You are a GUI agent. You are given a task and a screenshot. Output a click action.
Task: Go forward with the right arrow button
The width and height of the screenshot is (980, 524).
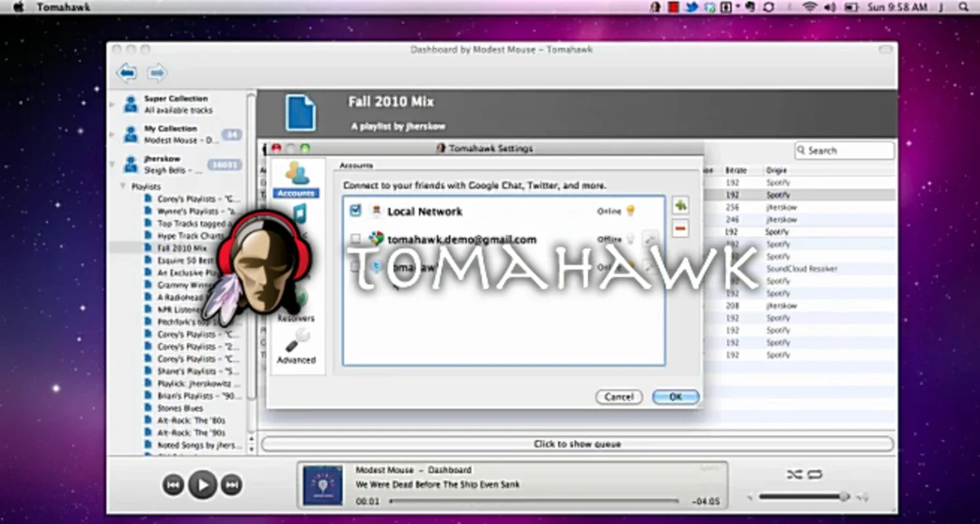[157, 73]
